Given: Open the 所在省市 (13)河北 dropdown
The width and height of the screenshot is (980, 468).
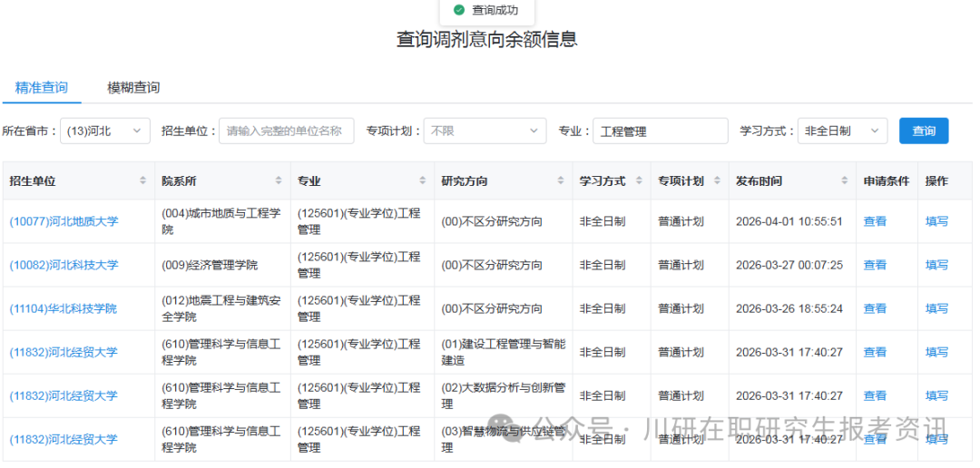Looking at the screenshot, I should 105,132.
